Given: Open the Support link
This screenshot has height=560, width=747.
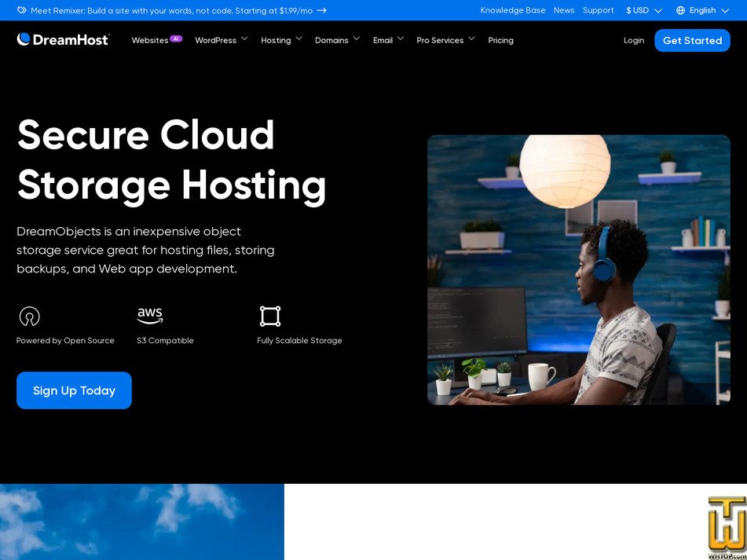Looking at the screenshot, I should 598,10.
